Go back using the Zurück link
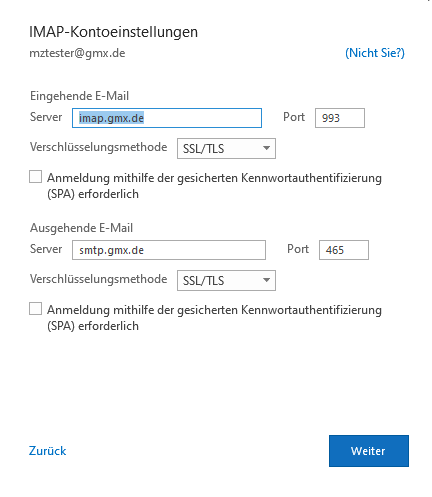Viewport: 432px width, 497px height. (x=47, y=451)
